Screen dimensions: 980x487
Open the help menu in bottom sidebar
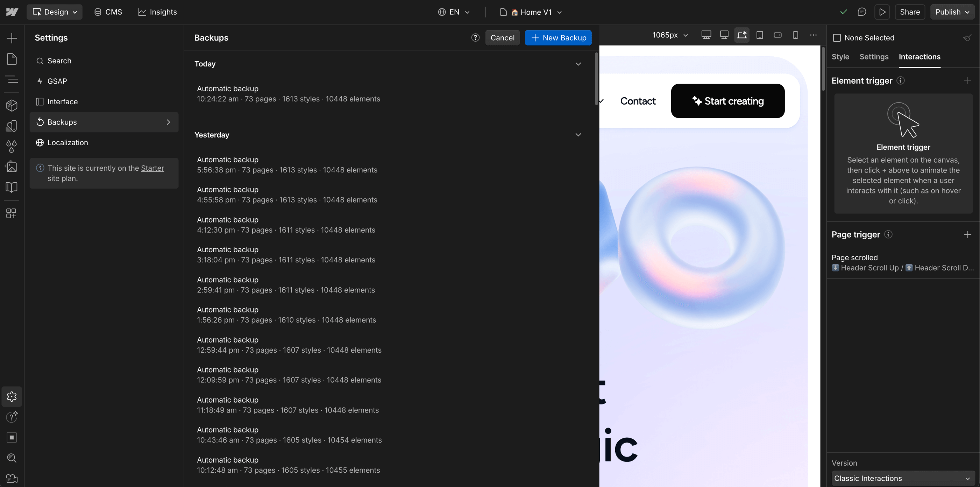pos(12,417)
